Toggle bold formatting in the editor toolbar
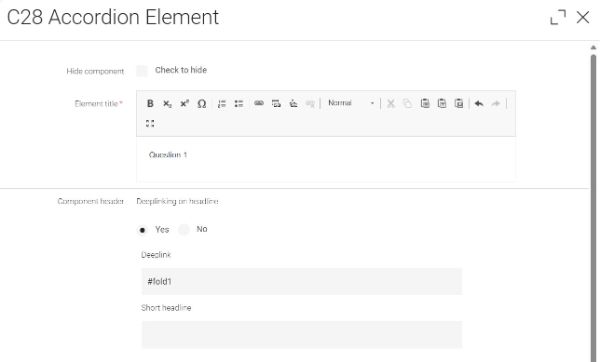 (150, 103)
